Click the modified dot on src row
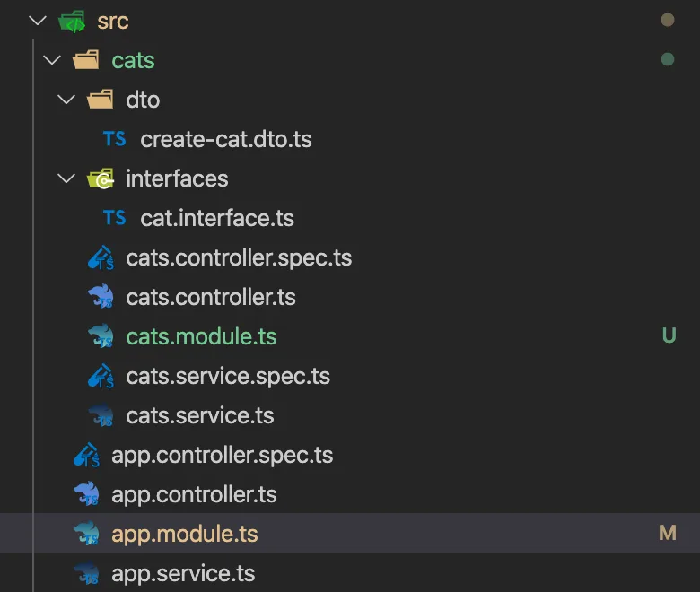The image size is (700, 592). (x=668, y=20)
